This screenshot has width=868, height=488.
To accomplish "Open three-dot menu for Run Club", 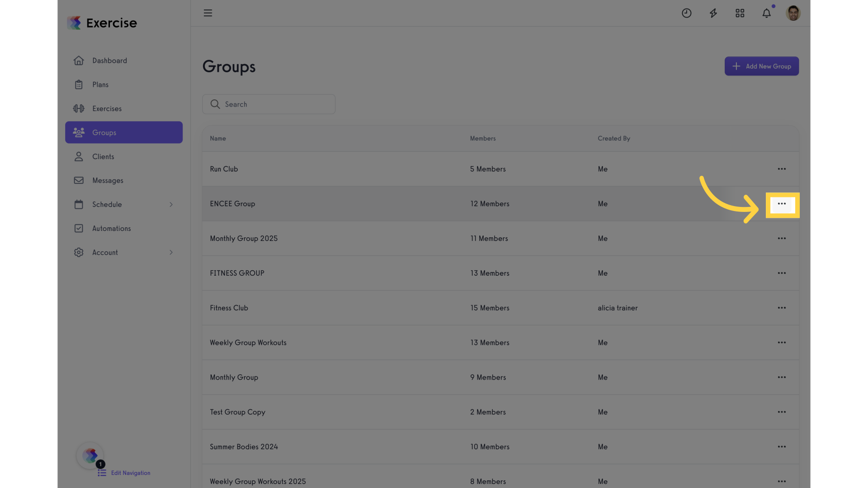I will pyautogui.click(x=782, y=169).
